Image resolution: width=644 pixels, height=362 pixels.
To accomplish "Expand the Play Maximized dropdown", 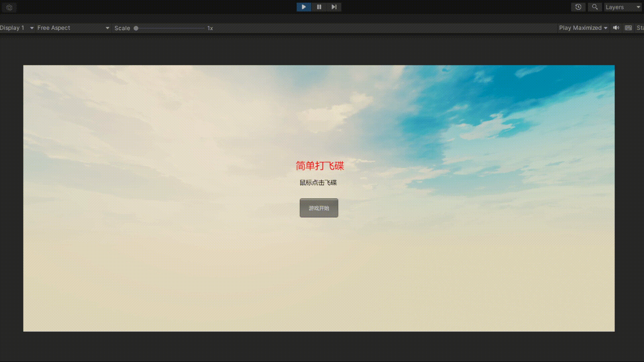I will 583,28.
